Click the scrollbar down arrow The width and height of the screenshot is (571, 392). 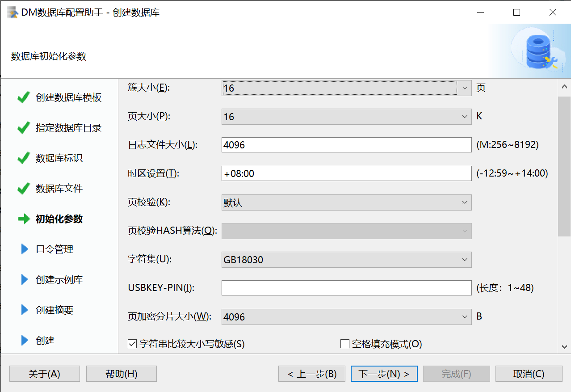[x=564, y=346]
